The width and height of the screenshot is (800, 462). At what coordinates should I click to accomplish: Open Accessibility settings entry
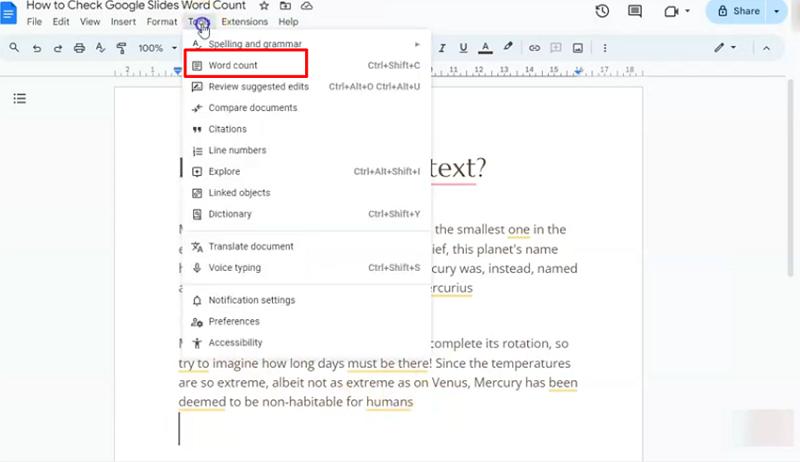coord(307,343)
